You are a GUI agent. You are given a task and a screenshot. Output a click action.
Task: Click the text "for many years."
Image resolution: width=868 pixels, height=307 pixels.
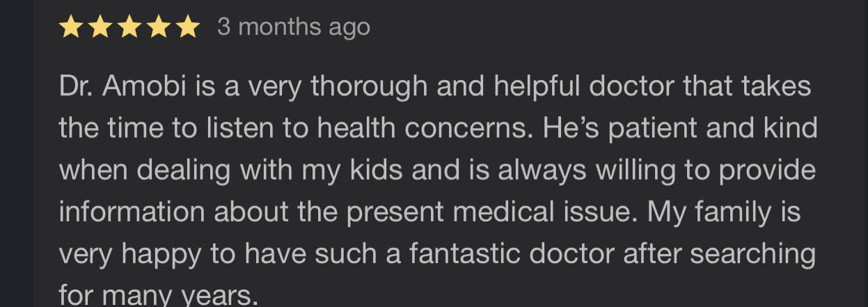(159, 295)
